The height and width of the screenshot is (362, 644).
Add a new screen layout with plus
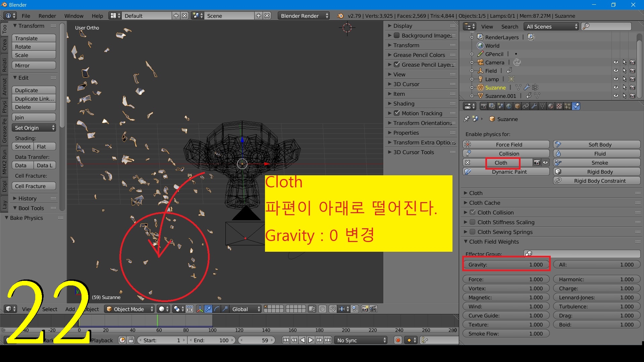pos(176,16)
